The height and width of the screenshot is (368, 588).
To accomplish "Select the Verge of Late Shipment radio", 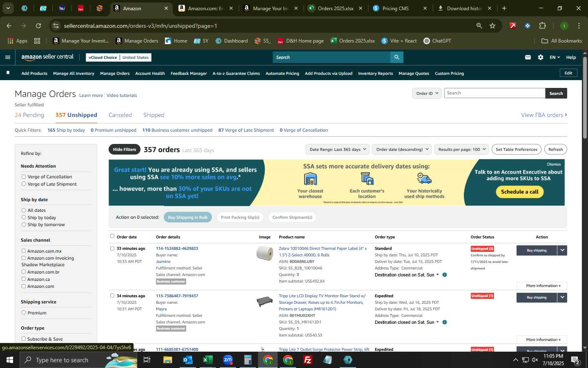I will (24, 184).
